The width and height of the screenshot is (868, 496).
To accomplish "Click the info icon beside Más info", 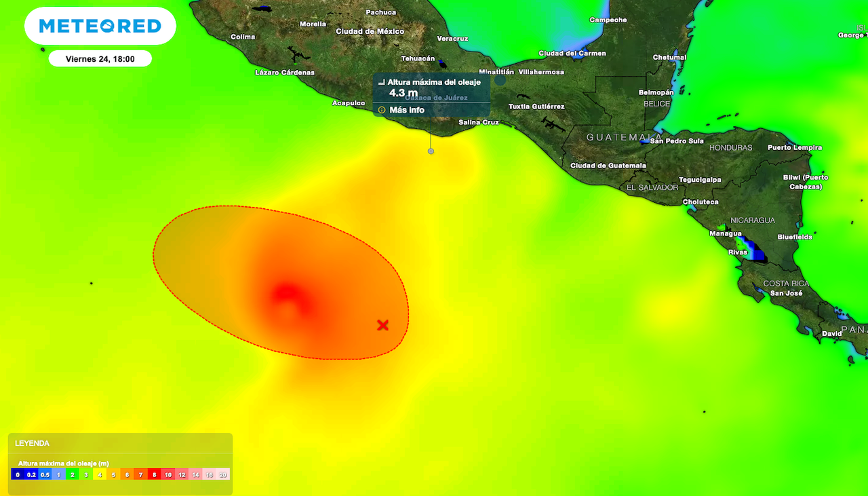I will [x=382, y=110].
